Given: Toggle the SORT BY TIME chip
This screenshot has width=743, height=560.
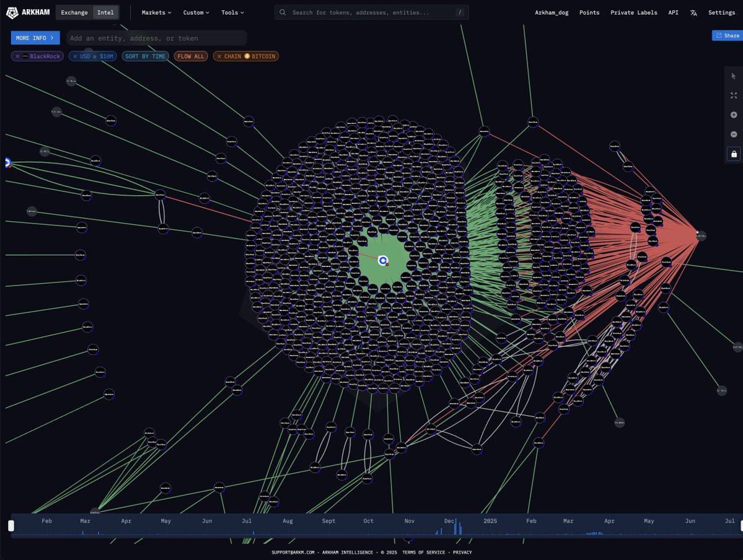Looking at the screenshot, I should (x=145, y=56).
